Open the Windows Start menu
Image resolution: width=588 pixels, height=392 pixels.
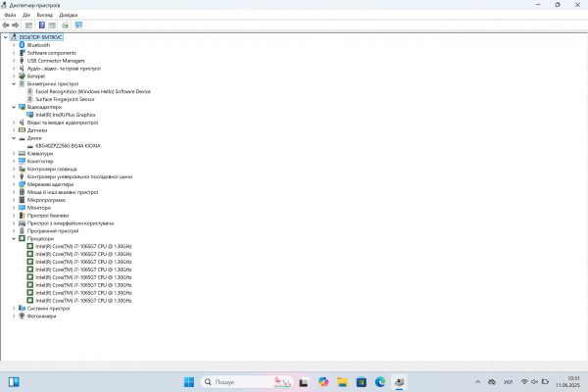[189, 382]
